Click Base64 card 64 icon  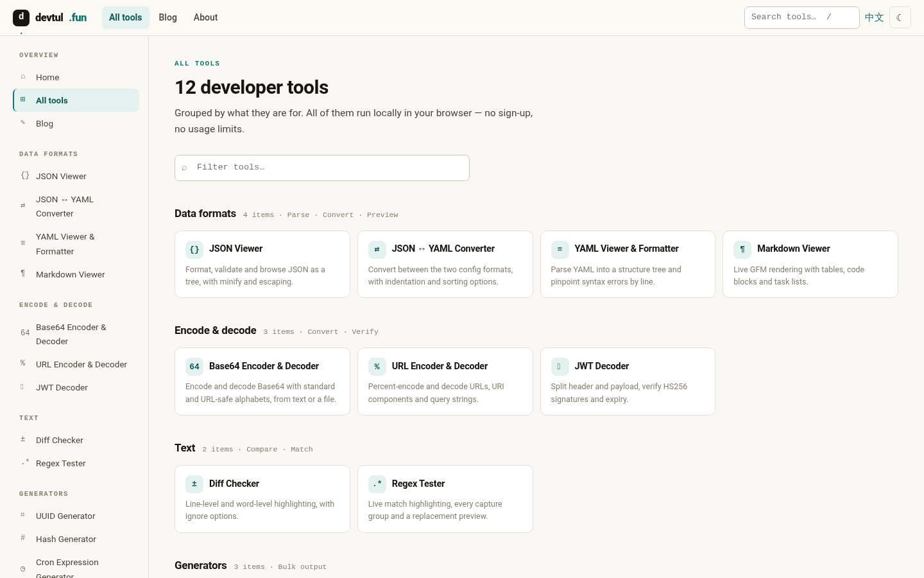pyautogui.click(x=194, y=367)
